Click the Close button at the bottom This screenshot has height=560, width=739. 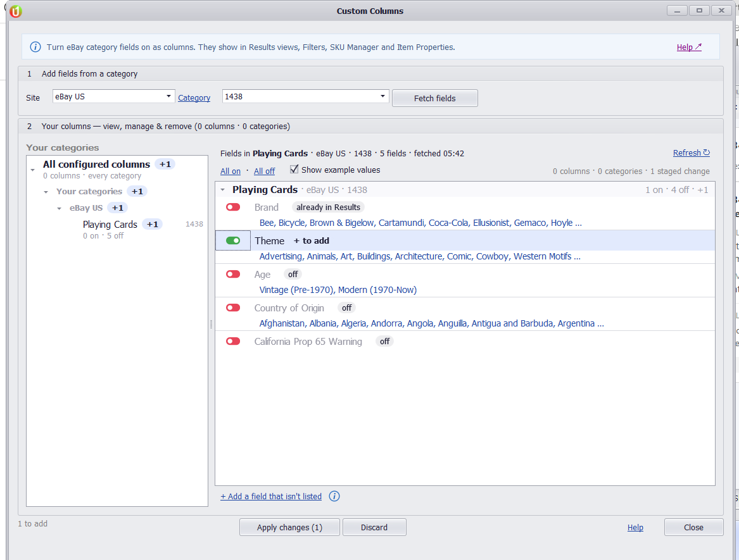[x=693, y=528]
